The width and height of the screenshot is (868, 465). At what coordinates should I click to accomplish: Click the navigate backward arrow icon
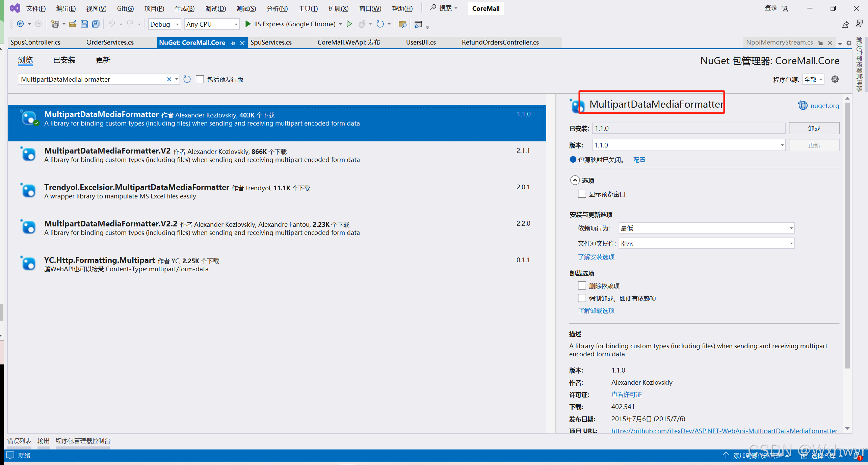point(20,24)
